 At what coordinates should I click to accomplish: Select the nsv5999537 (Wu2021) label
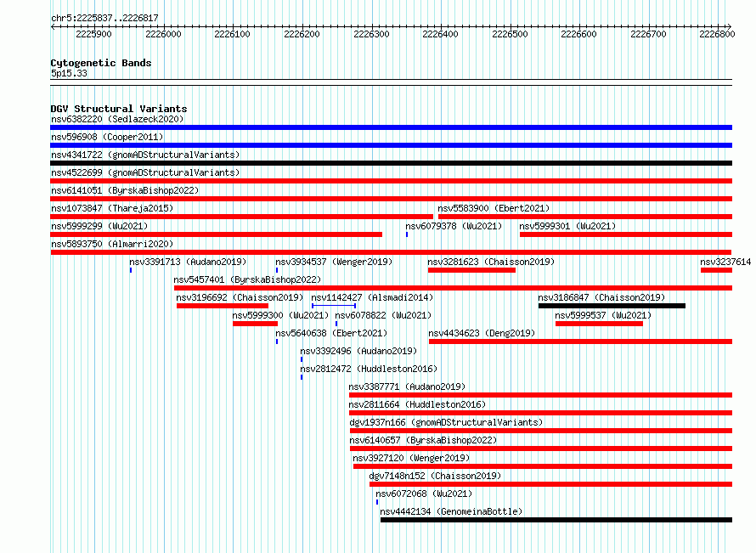point(603,315)
